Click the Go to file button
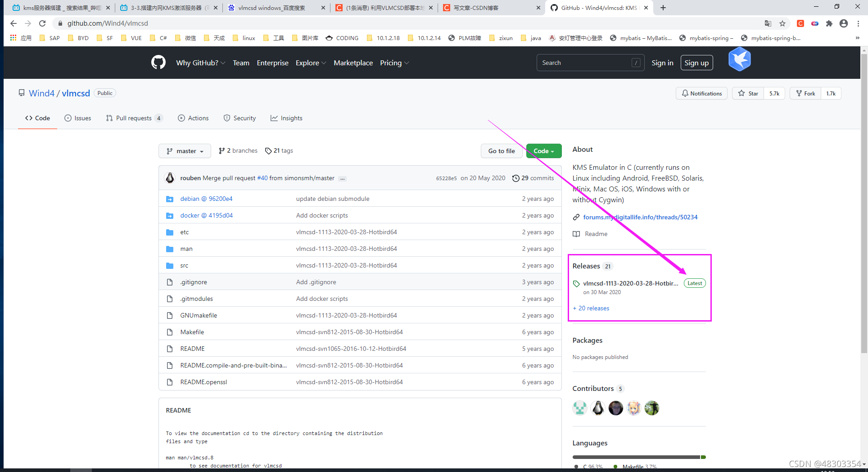868x472 pixels. coord(502,151)
